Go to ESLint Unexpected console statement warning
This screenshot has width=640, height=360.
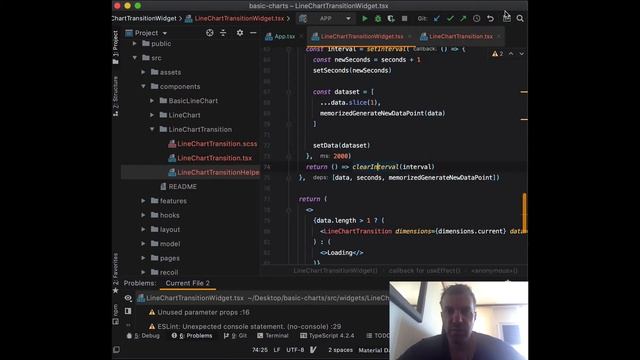click(245, 327)
